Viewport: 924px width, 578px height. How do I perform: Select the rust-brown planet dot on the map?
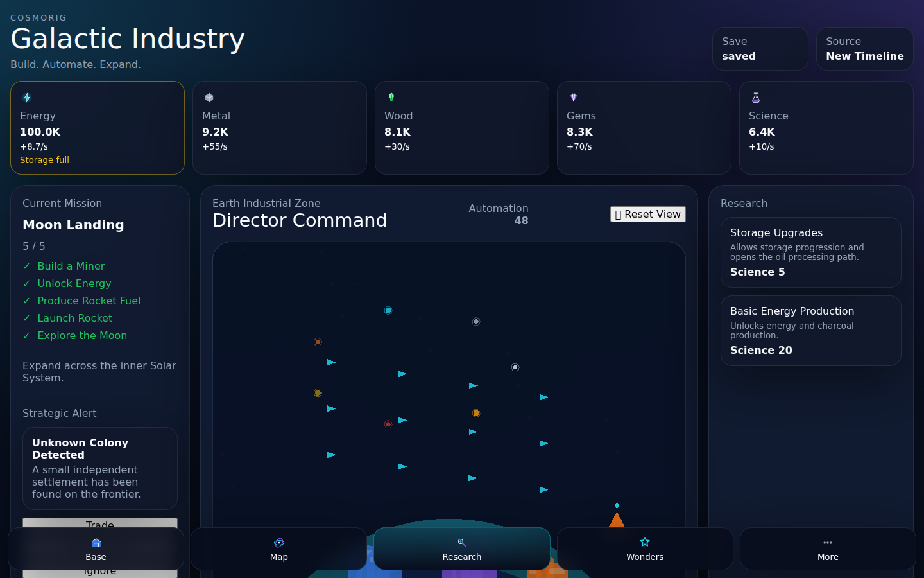[x=318, y=342]
